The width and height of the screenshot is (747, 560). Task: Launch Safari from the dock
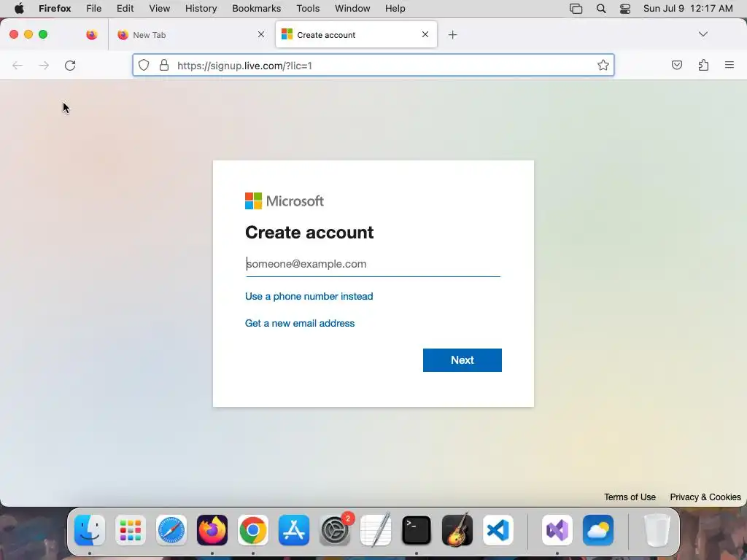tap(171, 530)
